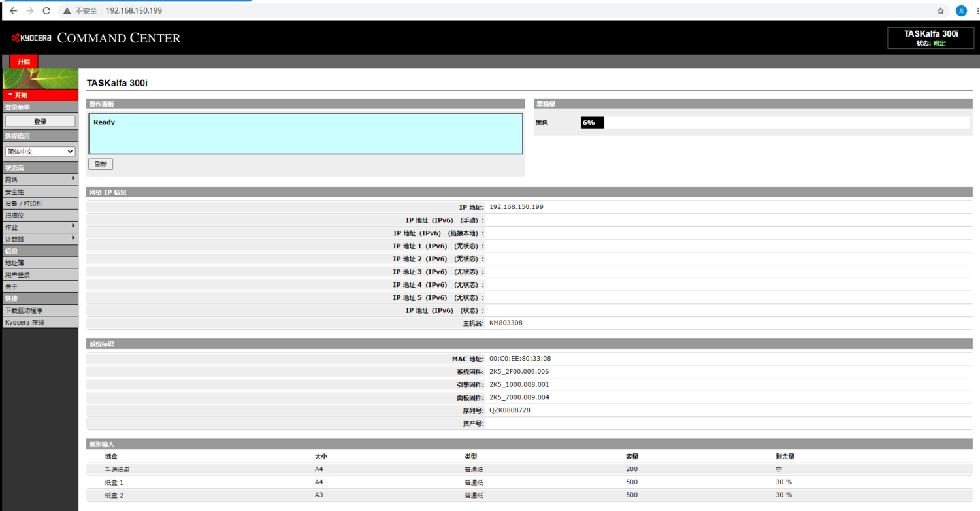This screenshot has height=511, width=980.
Task: Select the IP address value 192.168.150.199
Action: coord(516,207)
